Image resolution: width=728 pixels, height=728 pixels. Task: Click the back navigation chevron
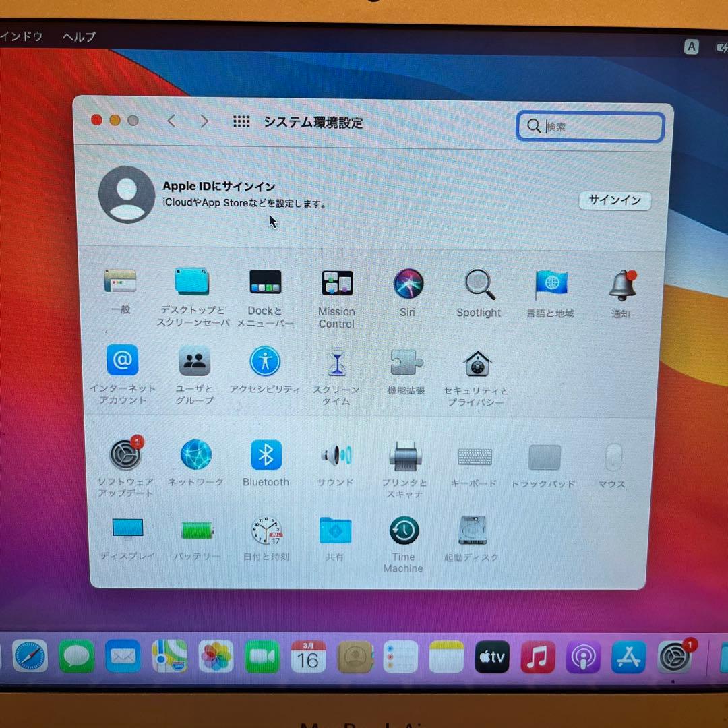[x=171, y=121]
